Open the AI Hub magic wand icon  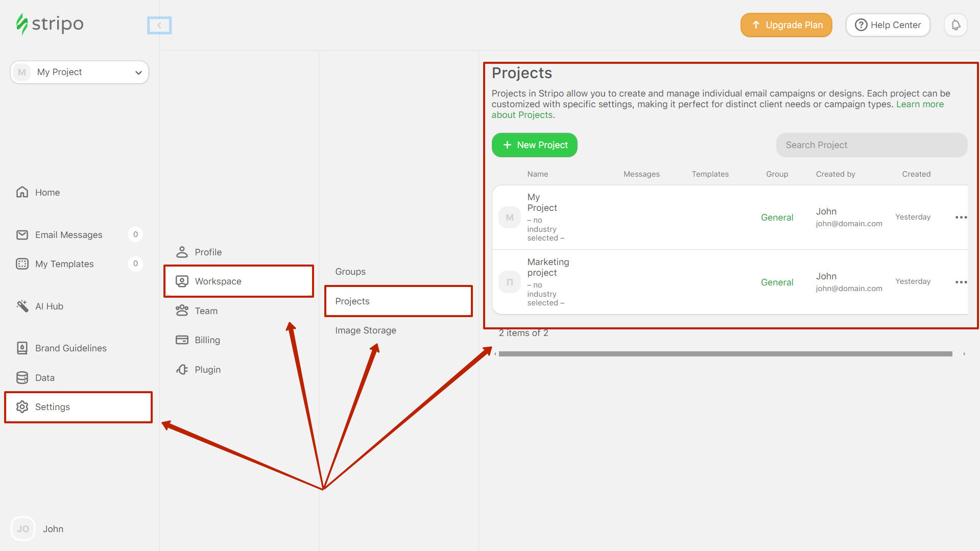tap(22, 306)
